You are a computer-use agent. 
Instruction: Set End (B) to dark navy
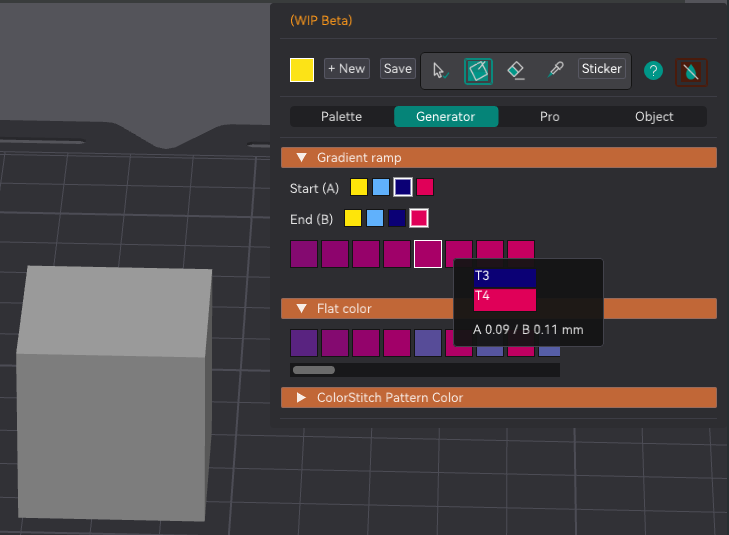[397, 218]
